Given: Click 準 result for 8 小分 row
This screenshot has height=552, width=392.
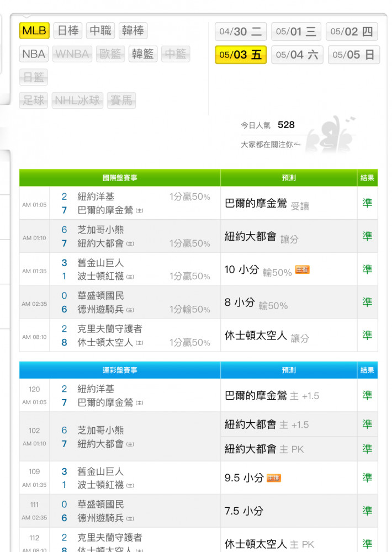Looking at the screenshot, I should [367, 302].
